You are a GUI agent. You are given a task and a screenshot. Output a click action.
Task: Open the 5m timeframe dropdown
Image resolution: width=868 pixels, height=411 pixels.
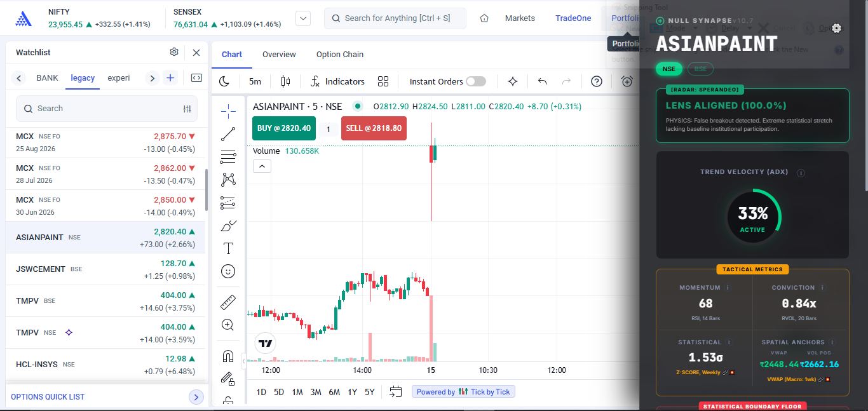coord(255,81)
